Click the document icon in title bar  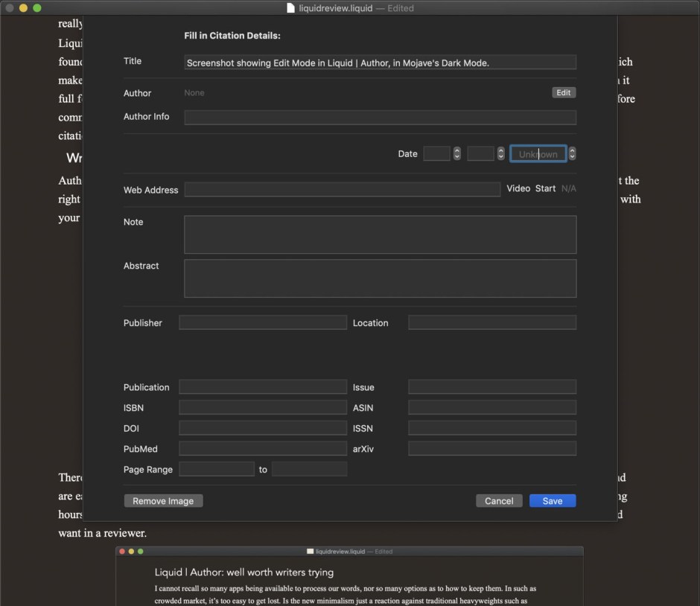click(291, 8)
